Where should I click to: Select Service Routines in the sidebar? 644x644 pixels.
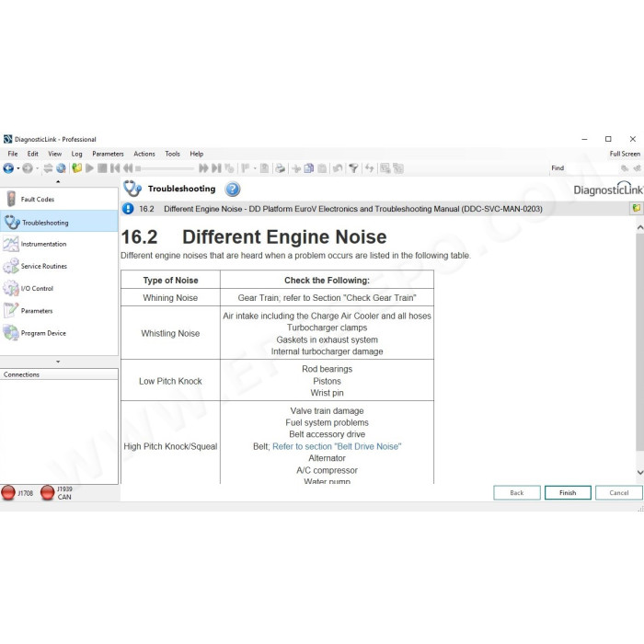point(59,266)
